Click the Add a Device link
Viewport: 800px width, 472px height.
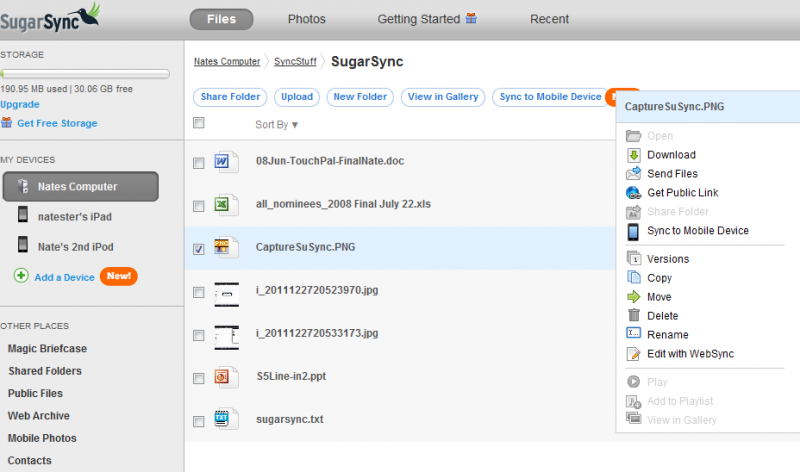pyautogui.click(x=64, y=277)
